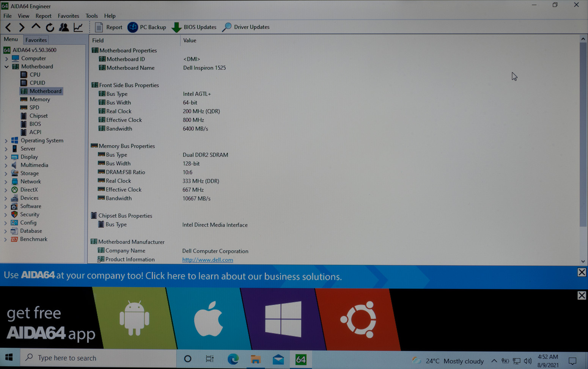Screen dimensions: 588x369
Task: Collapse the Motherboard tree node
Action: [6, 67]
